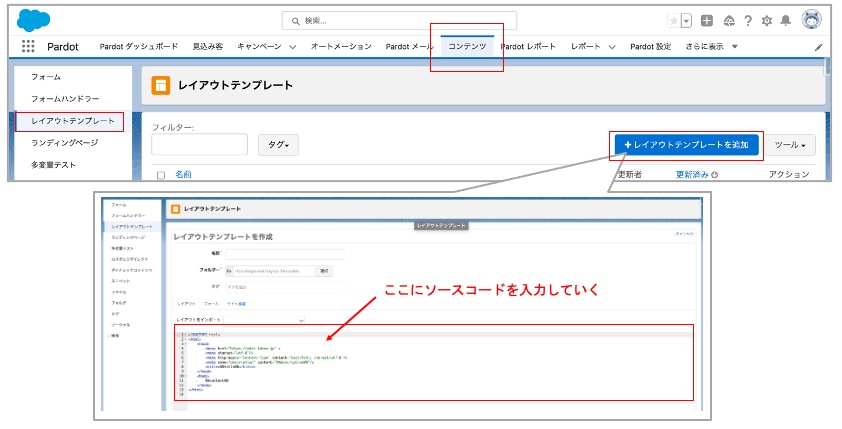Click the タグ input in create form

285,287
